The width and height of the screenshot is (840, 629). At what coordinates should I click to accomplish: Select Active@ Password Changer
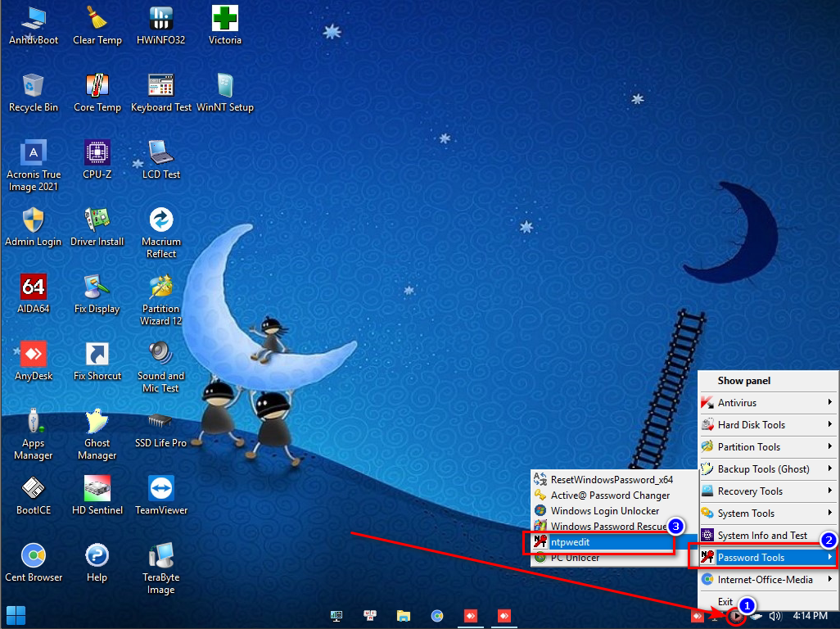tap(614, 495)
